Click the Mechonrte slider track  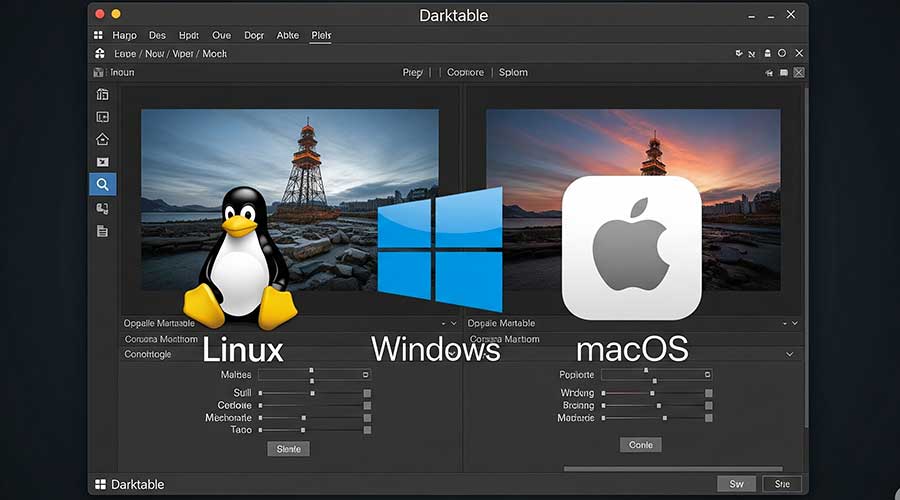(311, 418)
